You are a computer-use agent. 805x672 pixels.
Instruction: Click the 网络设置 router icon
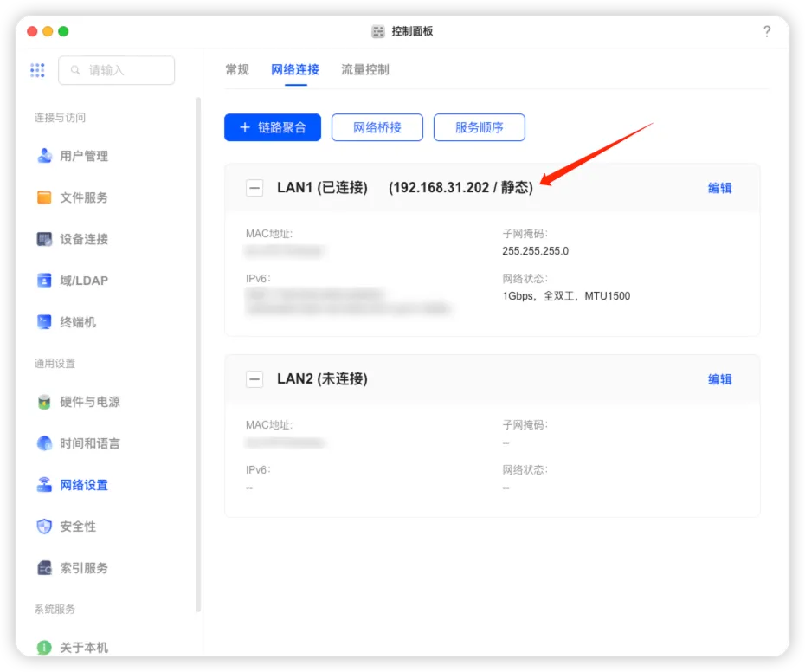point(45,485)
